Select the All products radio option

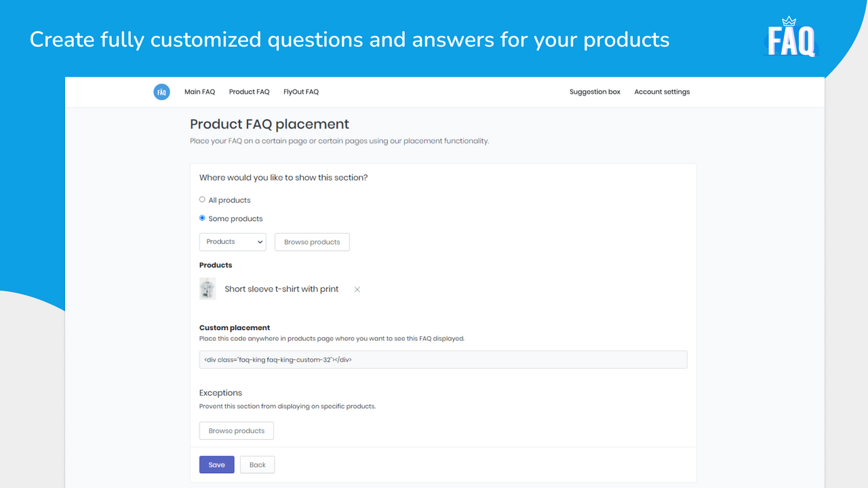(202, 200)
